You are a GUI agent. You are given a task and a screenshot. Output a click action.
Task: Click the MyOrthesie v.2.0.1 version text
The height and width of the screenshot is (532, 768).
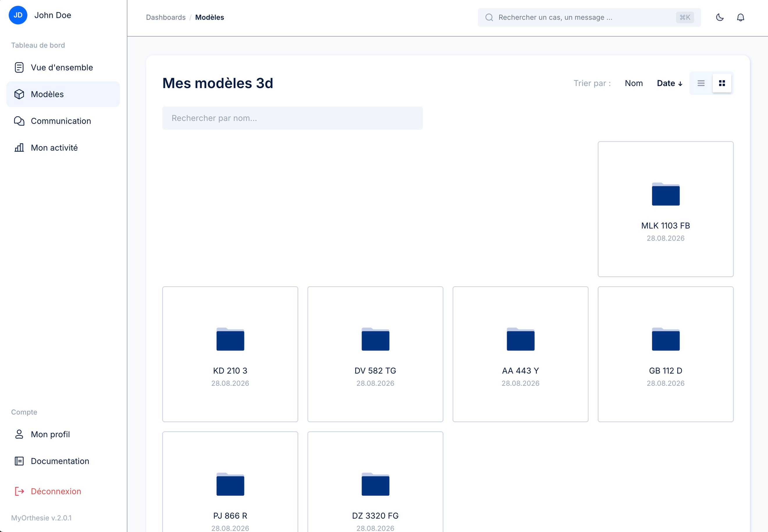pos(41,518)
